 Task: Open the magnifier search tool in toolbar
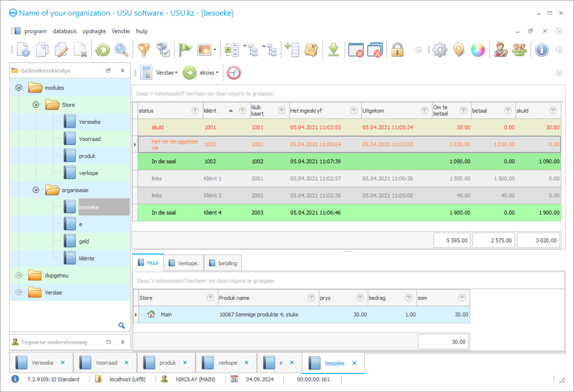click(121, 50)
